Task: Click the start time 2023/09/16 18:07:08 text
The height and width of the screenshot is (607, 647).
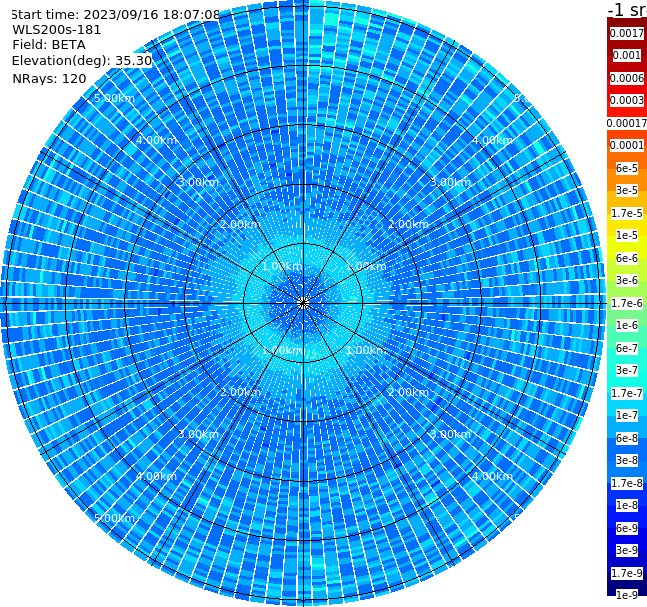Action: click(116, 15)
